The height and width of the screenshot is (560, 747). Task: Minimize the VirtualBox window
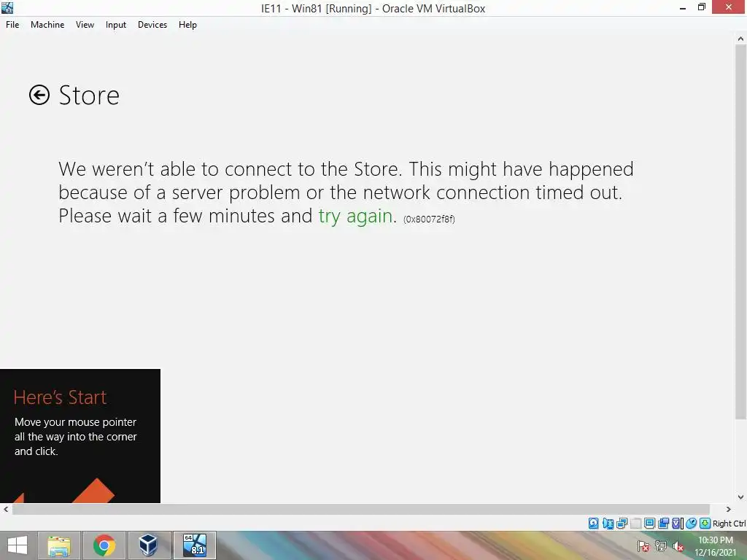click(x=683, y=8)
